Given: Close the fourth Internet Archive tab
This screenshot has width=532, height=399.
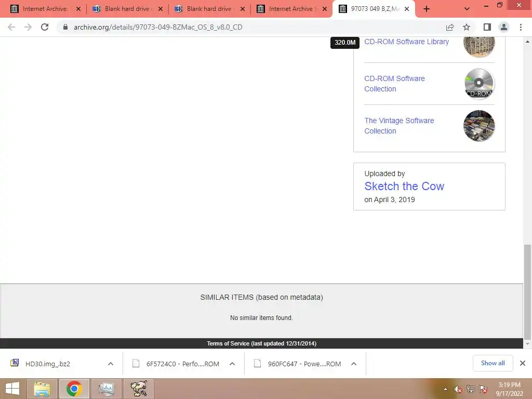Looking at the screenshot, I should pyautogui.click(x=325, y=9).
